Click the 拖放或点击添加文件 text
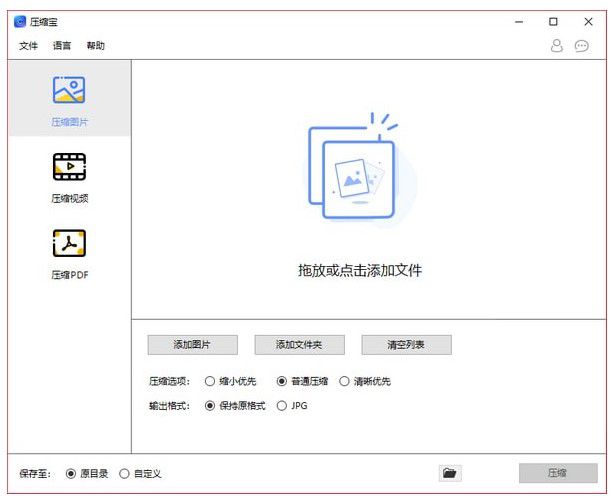This screenshot has height=504, width=613. [x=360, y=270]
